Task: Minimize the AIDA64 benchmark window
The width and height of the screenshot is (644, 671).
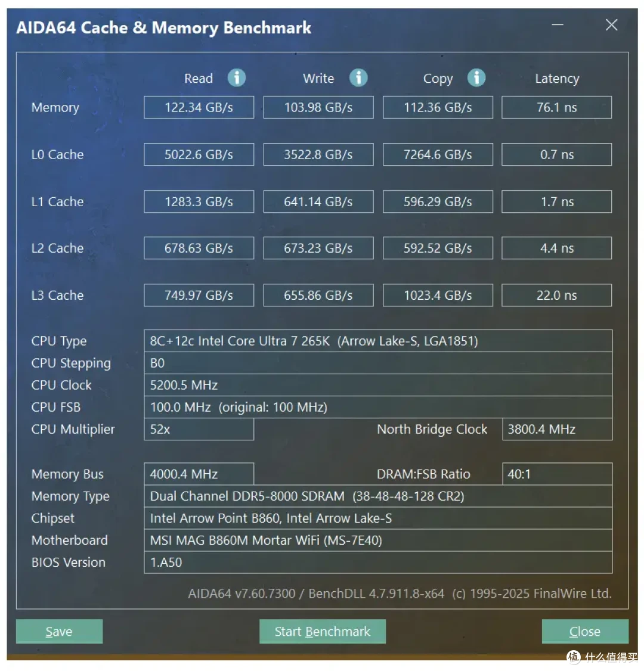Action: (557, 25)
